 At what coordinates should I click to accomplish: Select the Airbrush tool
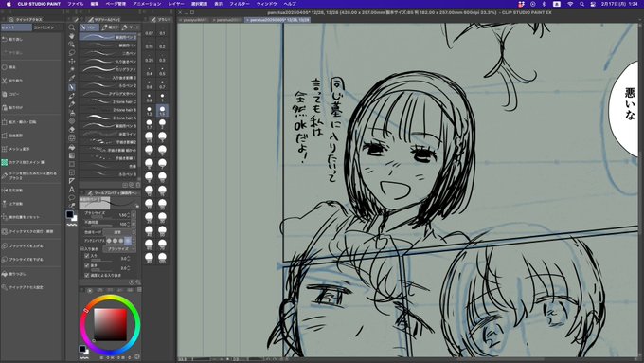(x=72, y=113)
